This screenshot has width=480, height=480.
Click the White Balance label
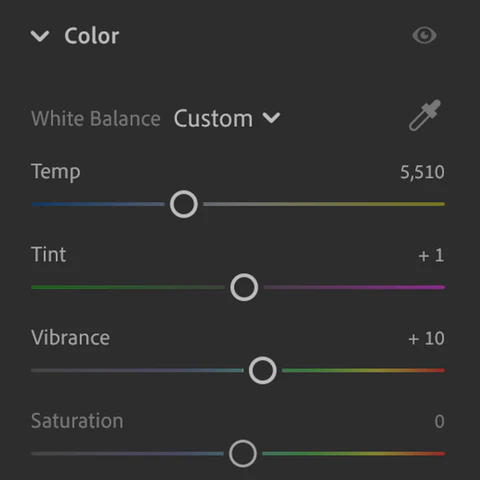coord(96,118)
